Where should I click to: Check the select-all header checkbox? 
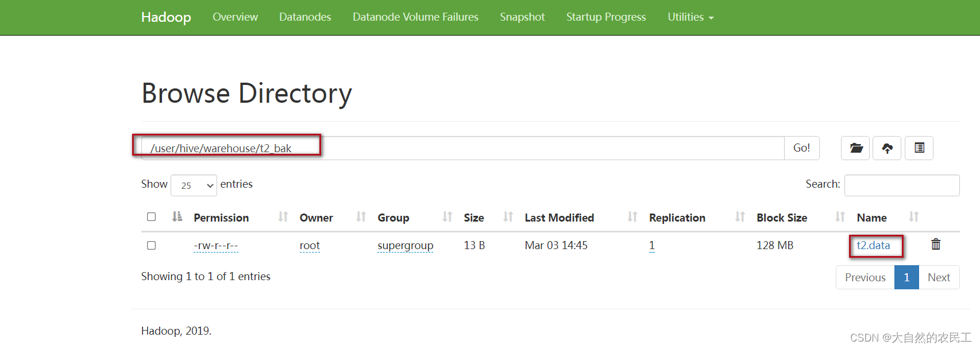[x=152, y=217]
